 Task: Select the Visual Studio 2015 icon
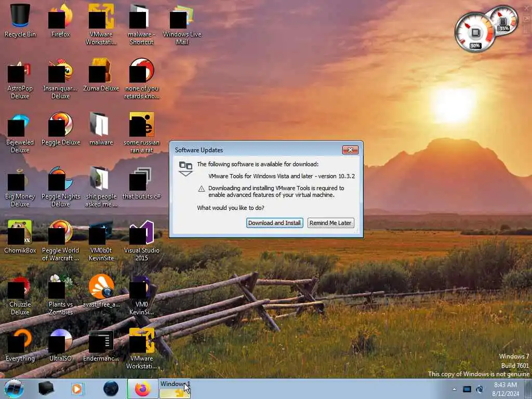pos(141,241)
